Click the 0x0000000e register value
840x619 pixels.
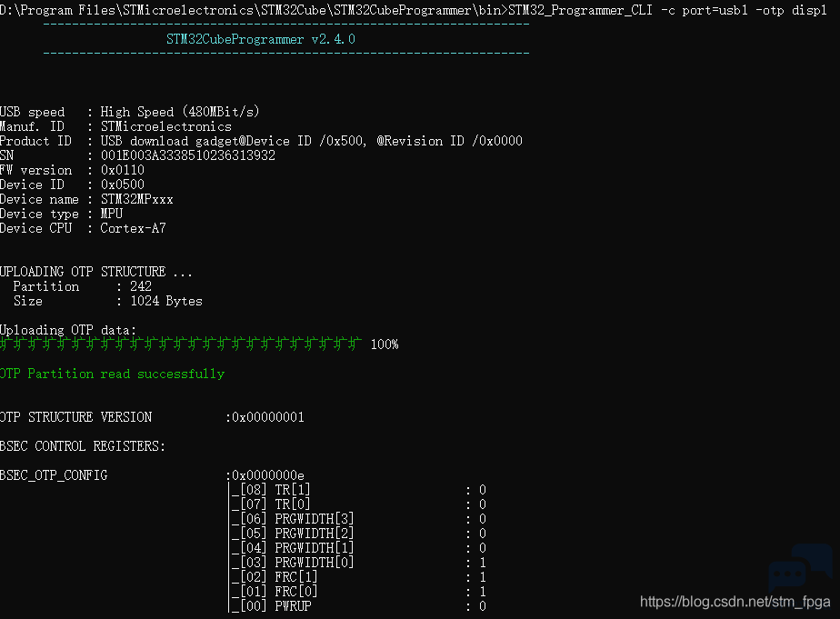(x=268, y=475)
